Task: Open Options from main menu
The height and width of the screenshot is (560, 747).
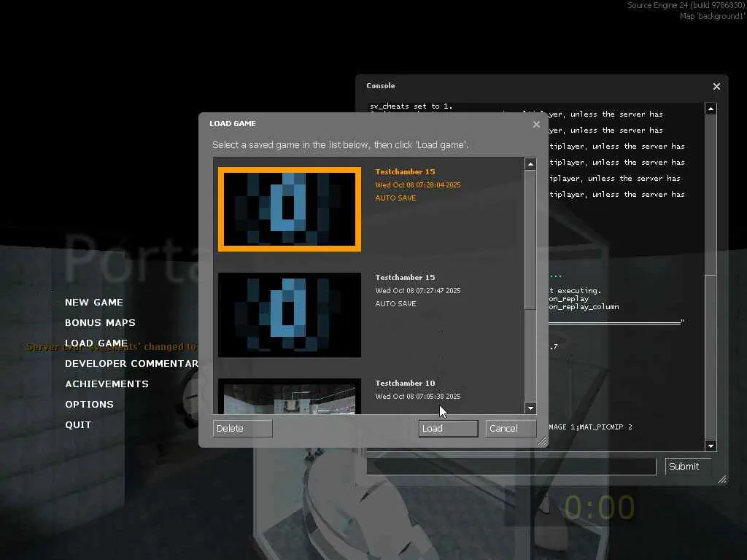Action: (x=89, y=405)
